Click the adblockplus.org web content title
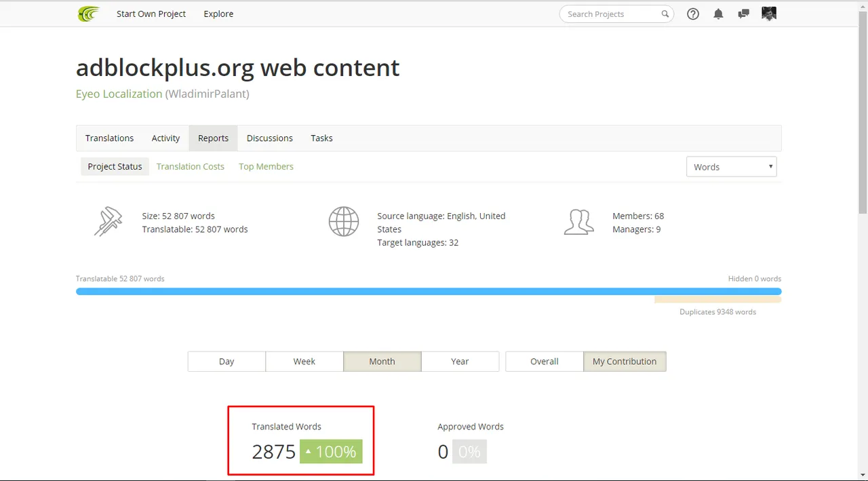 tap(237, 67)
